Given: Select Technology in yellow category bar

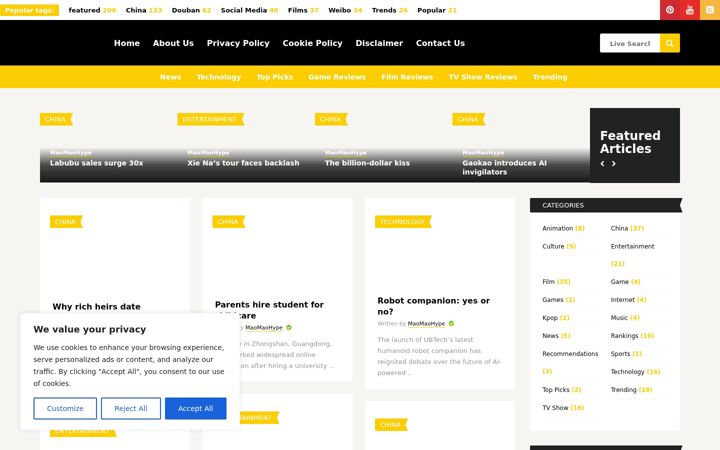Looking at the screenshot, I should tap(219, 77).
